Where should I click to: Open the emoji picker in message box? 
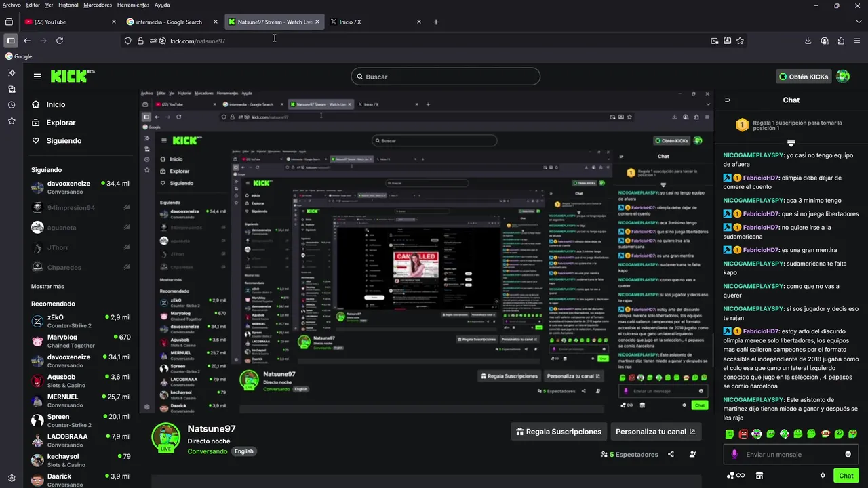[848, 454]
